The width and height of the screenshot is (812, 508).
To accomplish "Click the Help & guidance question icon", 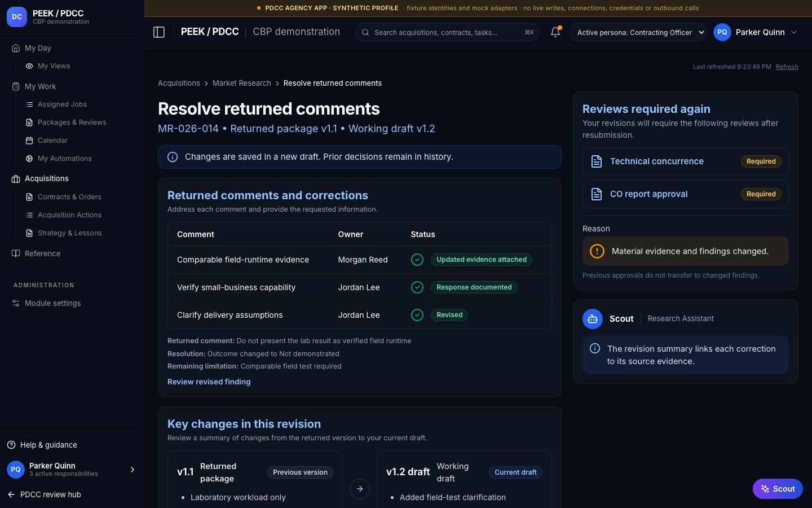I will [x=11, y=445].
